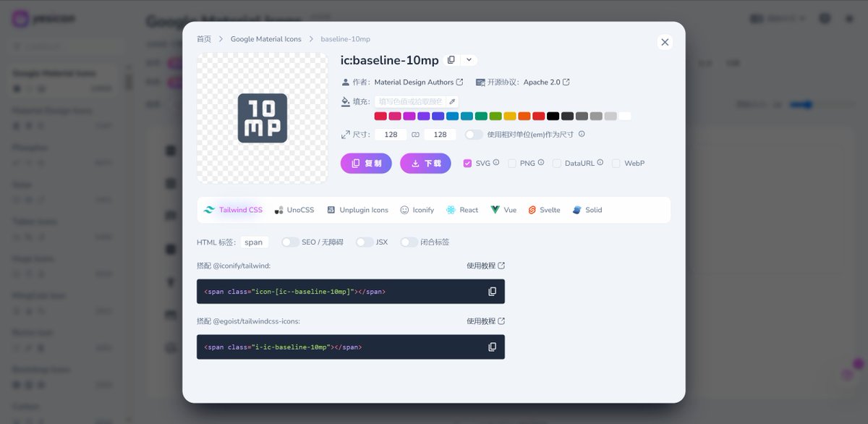Open the dropdown arrow beside the icon name
The image size is (868, 424).
point(469,60)
